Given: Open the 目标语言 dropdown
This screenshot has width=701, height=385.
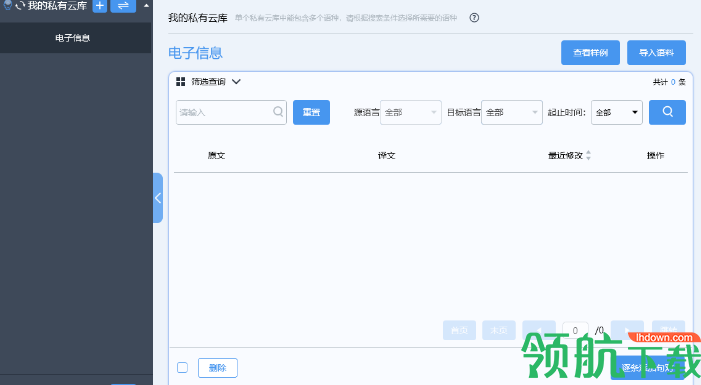Looking at the screenshot, I should tap(511, 112).
